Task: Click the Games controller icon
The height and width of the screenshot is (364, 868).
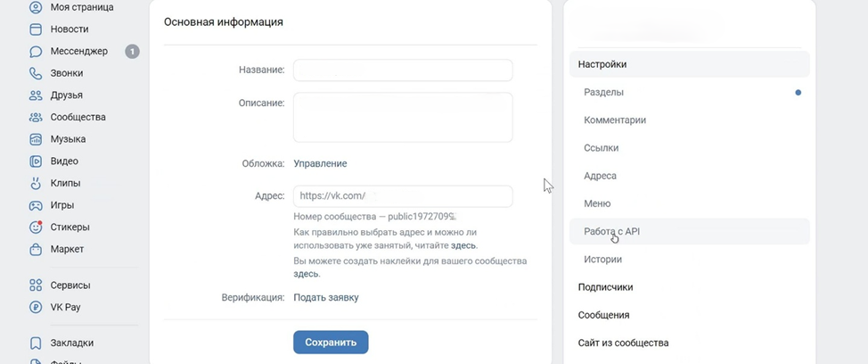Action: 36,205
